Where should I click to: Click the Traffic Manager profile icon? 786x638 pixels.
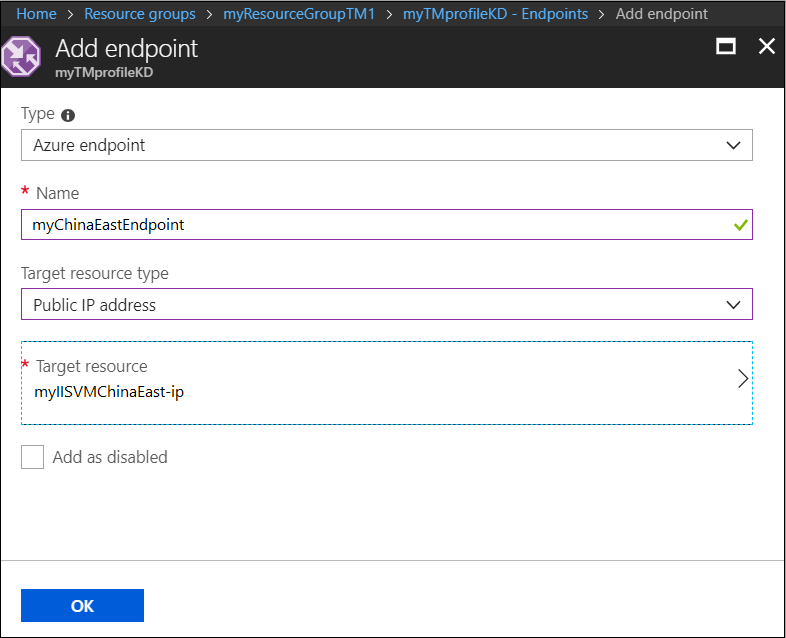[x=22, y=57]
